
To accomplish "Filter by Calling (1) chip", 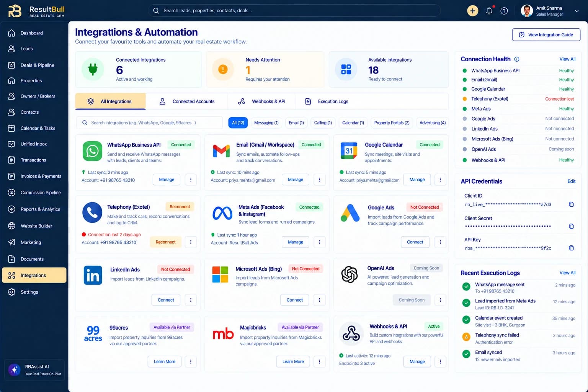I will (x=323, y=123).
